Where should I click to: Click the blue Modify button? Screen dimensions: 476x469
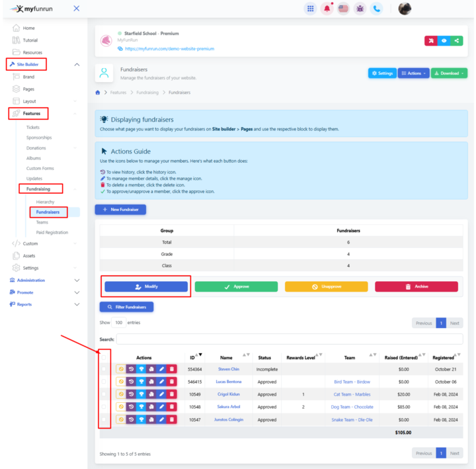pyautogui.click(x=146, y=286)
